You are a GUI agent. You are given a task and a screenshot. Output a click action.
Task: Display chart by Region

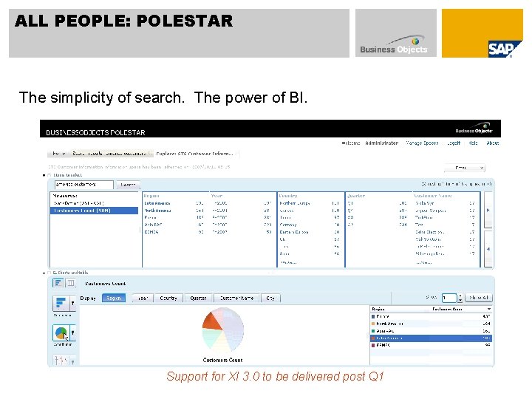tap(113, 298)
